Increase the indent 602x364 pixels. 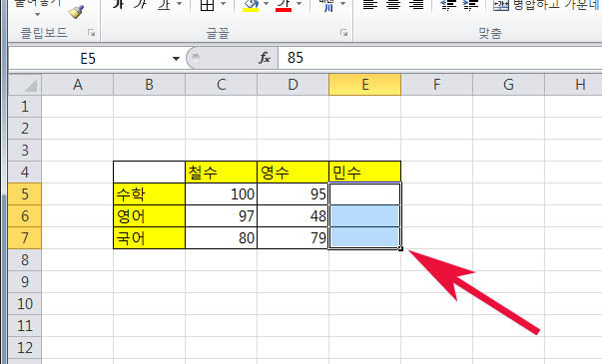[471, 5]
